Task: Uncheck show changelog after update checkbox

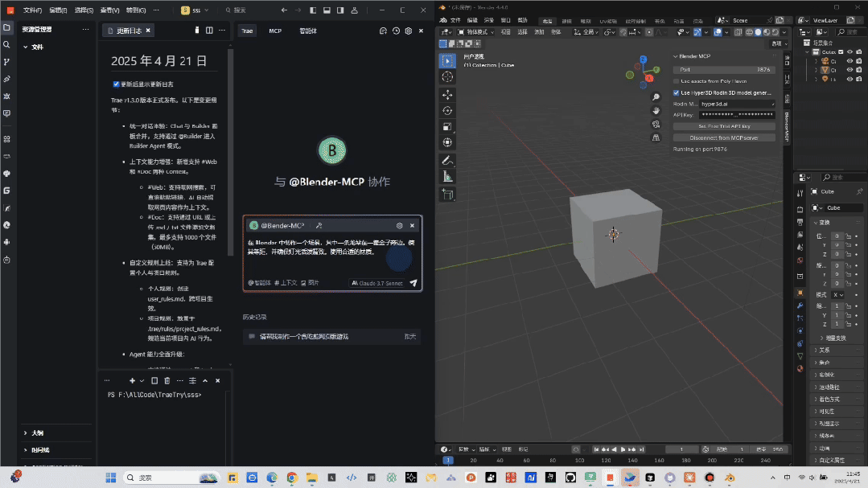Action: [x=117, y=84]
